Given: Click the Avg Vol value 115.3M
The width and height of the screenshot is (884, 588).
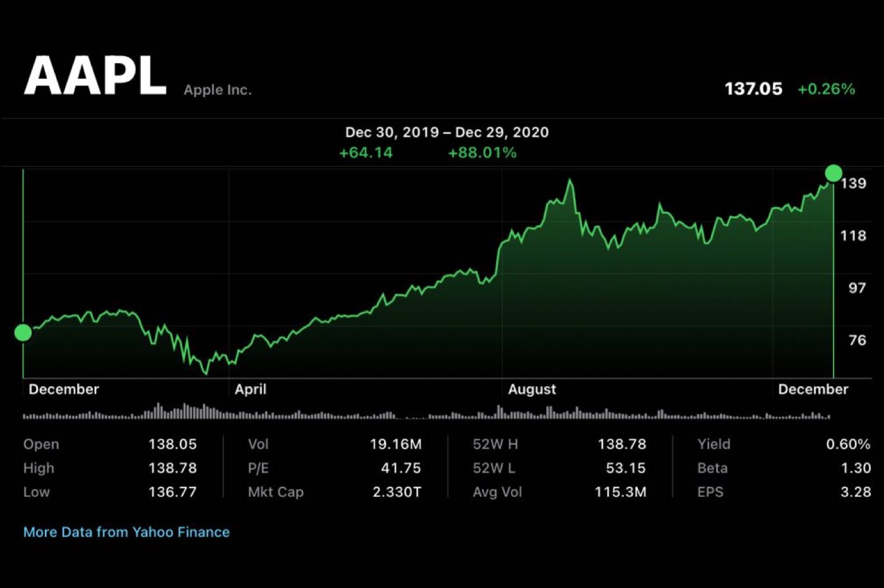Looking at the screenshot, I should click(x=620, y=492).
